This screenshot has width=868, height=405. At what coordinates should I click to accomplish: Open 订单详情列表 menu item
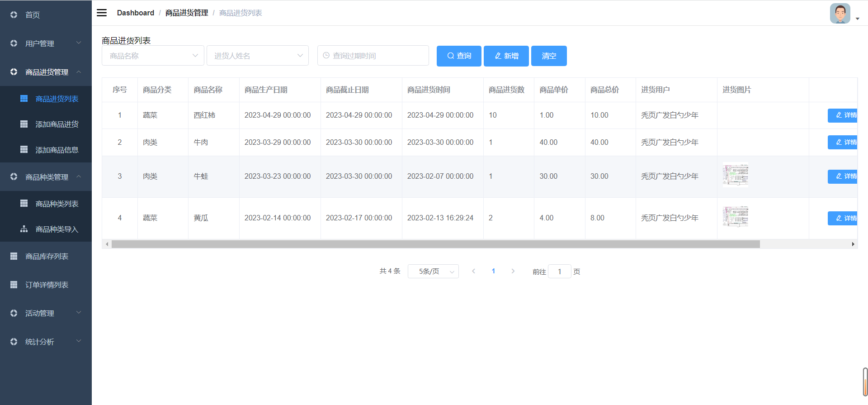click(46, 284)
